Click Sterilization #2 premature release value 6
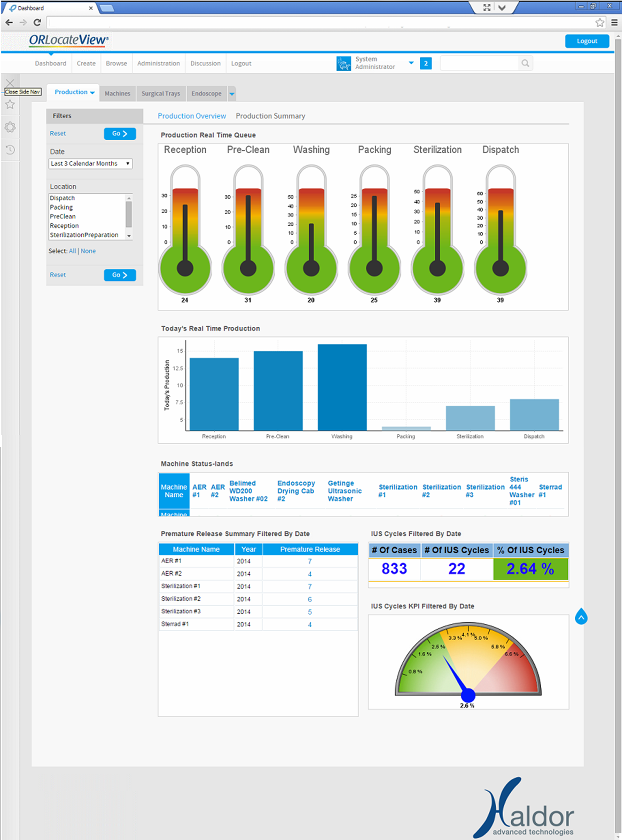This screenshot has height=840, width=622. pos(310,599)
